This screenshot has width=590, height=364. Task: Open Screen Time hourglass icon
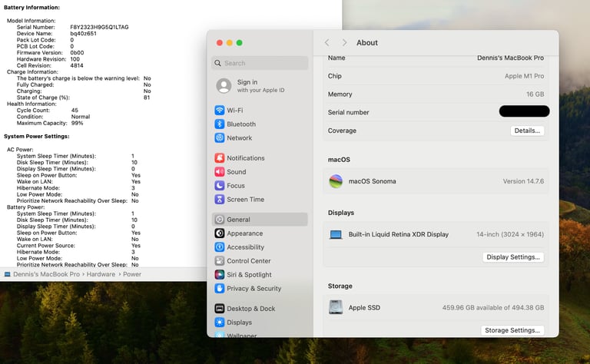(220, 200)
